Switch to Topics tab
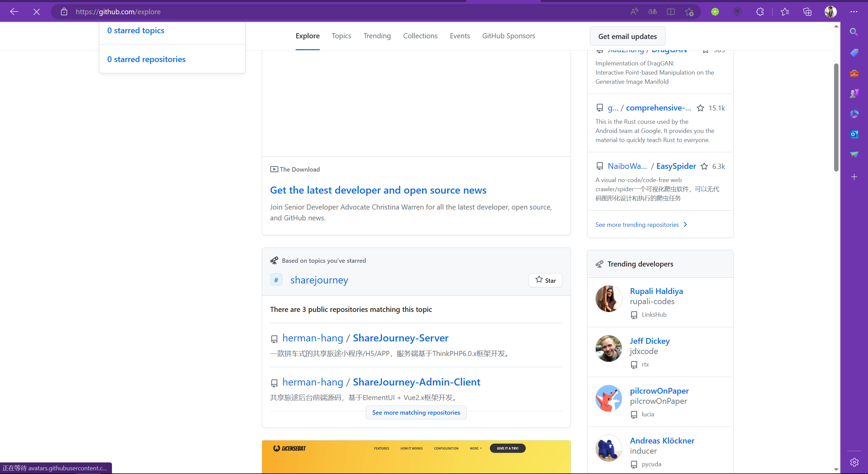Viewport: 868px width, 474px height. point(341,36)
